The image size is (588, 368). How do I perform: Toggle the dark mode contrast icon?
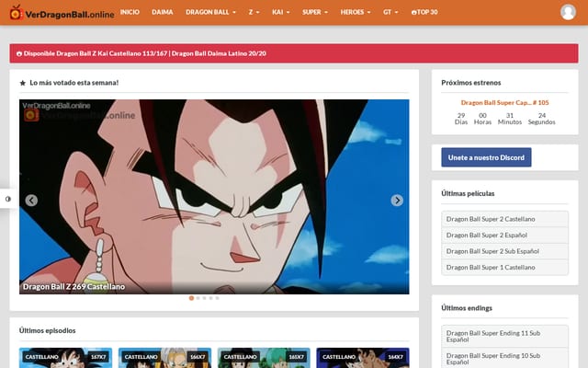click(8, 199)
